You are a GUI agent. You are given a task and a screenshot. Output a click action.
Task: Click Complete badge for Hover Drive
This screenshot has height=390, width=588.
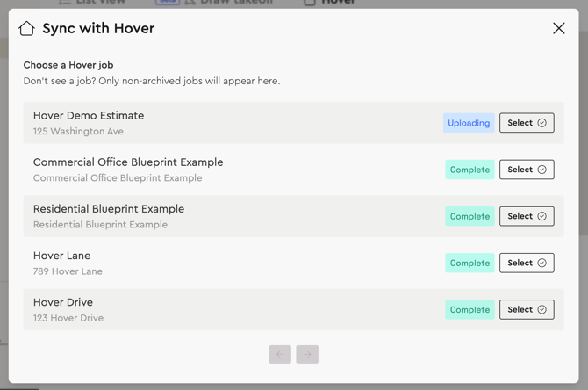470,309
